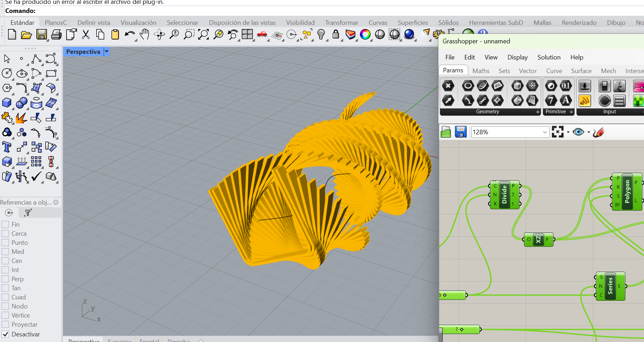Switch to the Sólidos toolbar tab

[x=448, y=23]
